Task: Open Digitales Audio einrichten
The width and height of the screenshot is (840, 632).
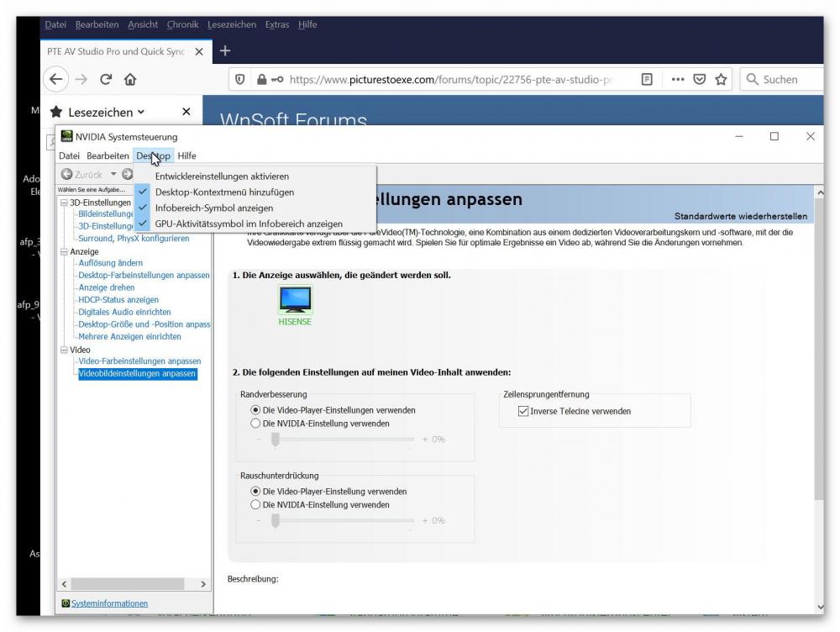Action: (x=124, y=312)
